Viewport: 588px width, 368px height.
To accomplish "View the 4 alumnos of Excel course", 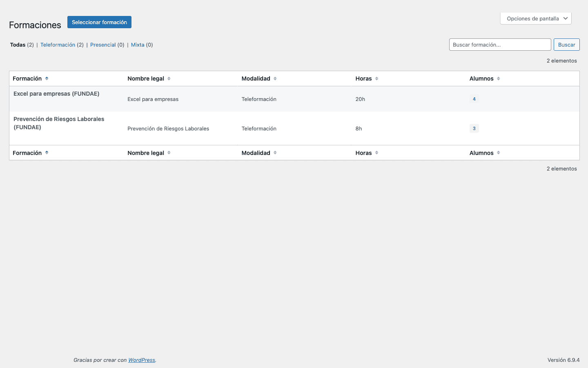I will pos(474,99).
